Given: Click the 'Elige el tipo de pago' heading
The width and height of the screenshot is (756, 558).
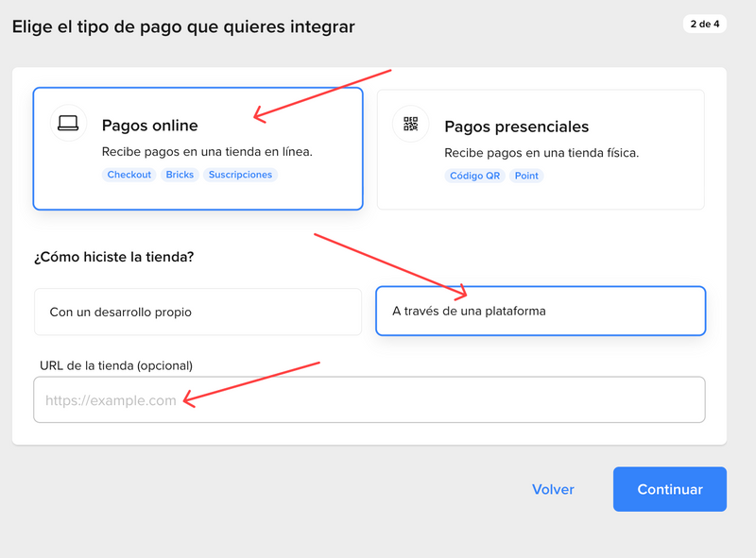Looking at the screenshot, I should tap(183, 26).
